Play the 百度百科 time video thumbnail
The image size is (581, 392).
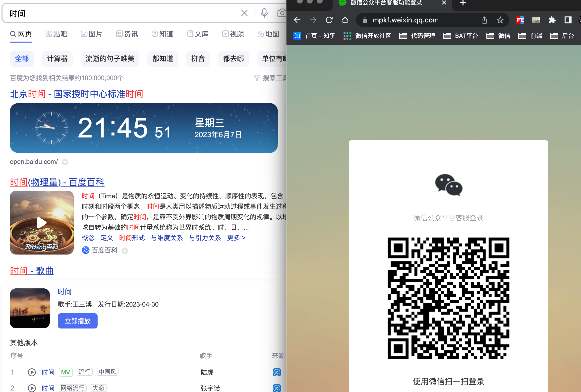point(42,222)
